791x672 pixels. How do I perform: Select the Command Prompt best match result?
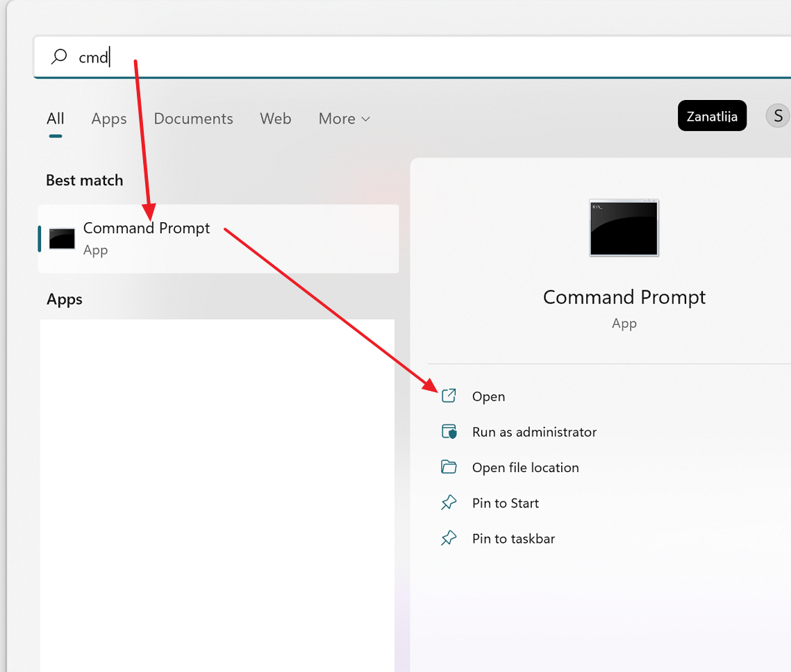[219, 239]
